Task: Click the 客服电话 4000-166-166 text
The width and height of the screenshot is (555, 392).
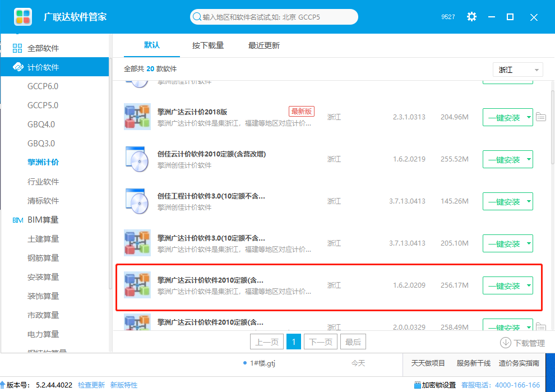Action: coord(501,385)
